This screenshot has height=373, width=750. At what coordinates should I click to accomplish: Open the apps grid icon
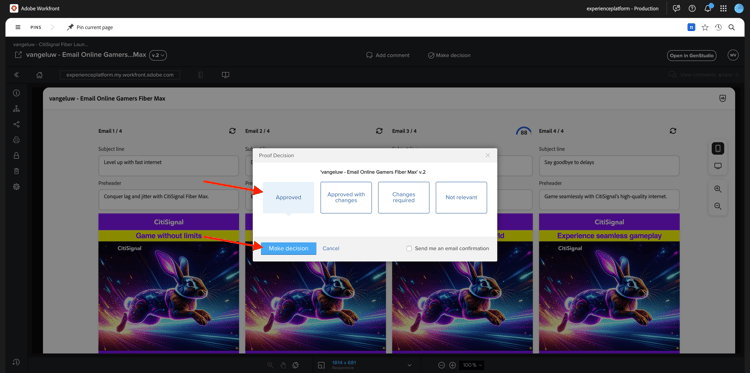723,8
